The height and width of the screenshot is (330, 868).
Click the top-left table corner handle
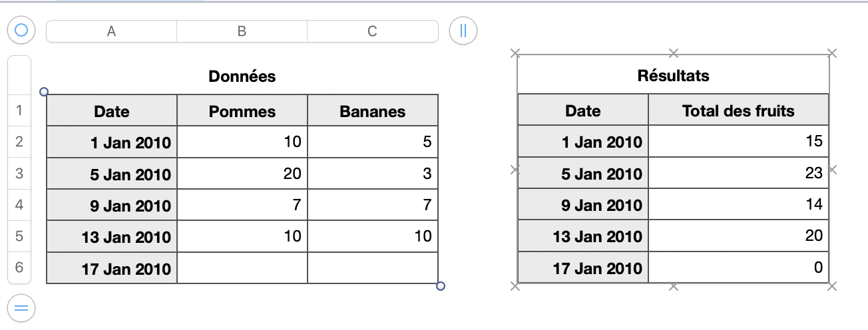[44, 92]
